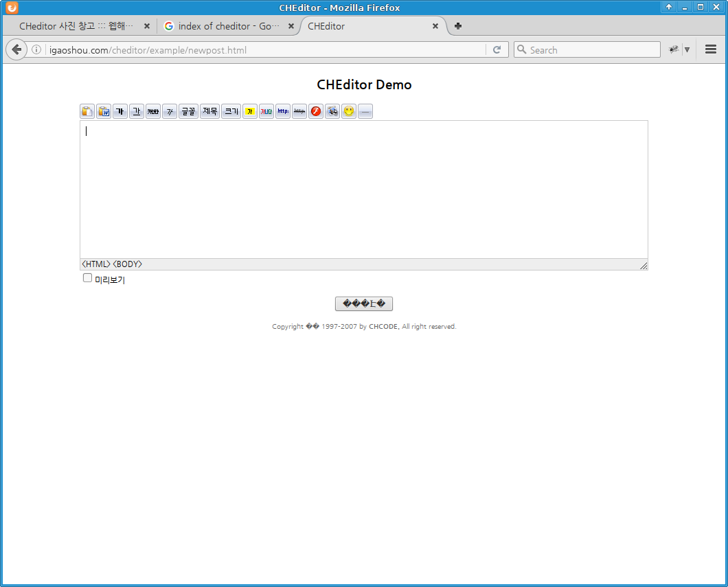The image size is (728, 587).
Task: Click the editor resize handle corner
Action: pyautogui.click(x=644, y=266)
